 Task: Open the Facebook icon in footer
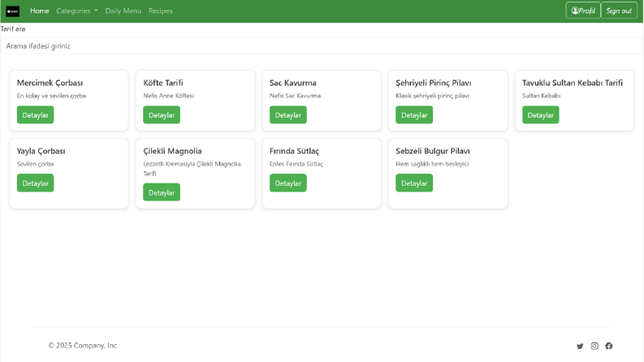[609, 346]
